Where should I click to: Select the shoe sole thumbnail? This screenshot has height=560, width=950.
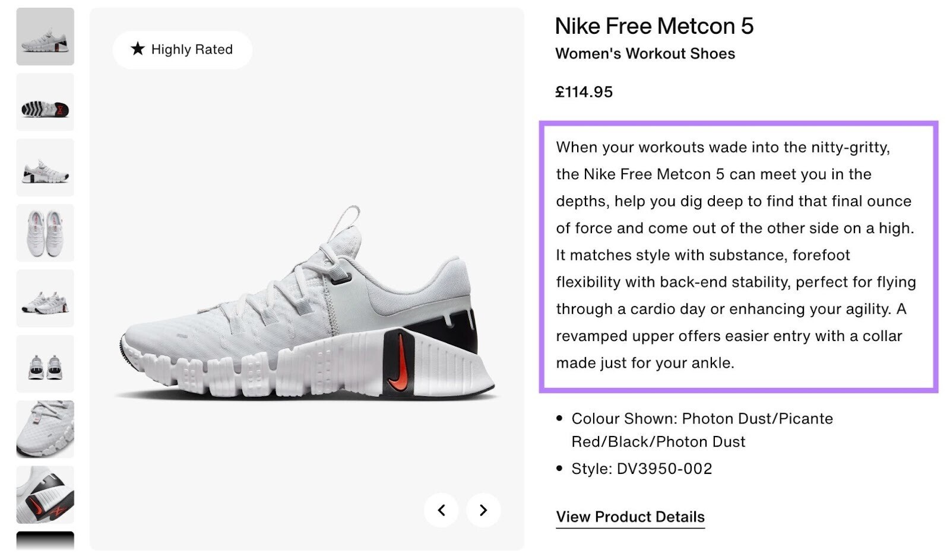(45, 102)
